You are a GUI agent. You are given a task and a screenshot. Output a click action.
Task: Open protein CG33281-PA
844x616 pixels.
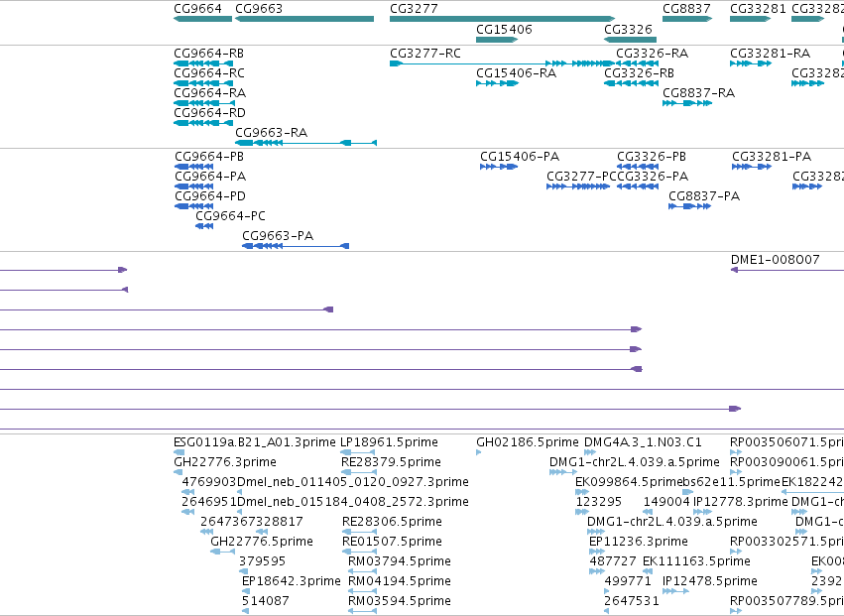[772, 157]
